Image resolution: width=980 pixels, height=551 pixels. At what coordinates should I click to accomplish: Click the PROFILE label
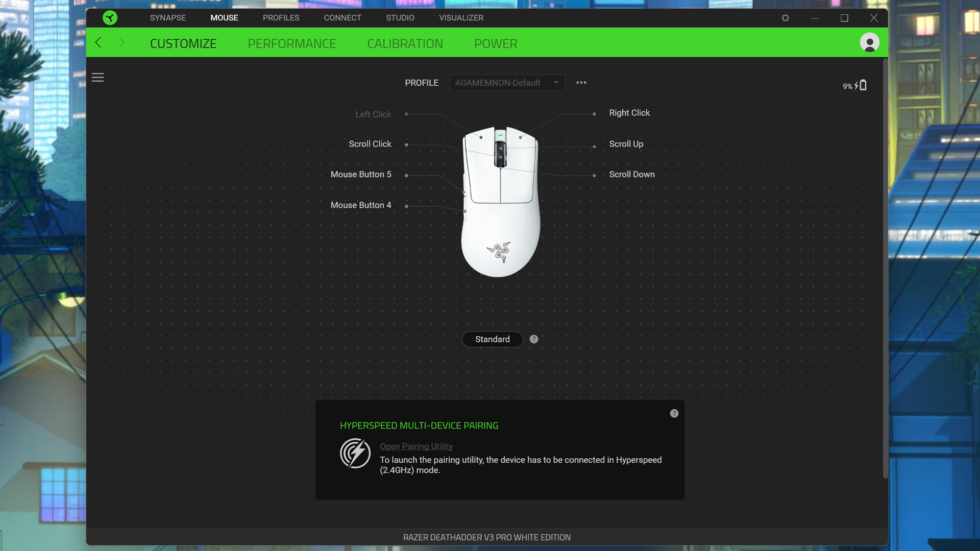(422, 83)
